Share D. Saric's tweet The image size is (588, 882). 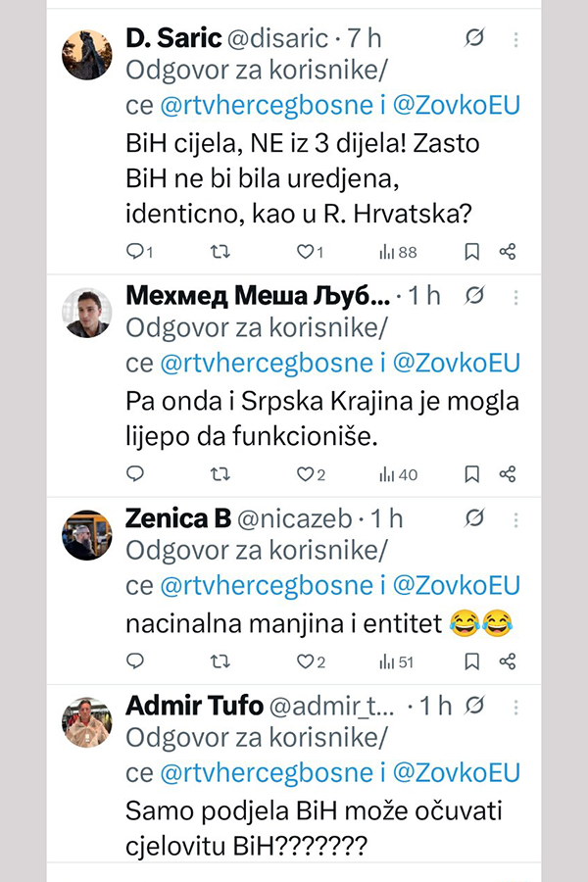[x=508, y=252]
